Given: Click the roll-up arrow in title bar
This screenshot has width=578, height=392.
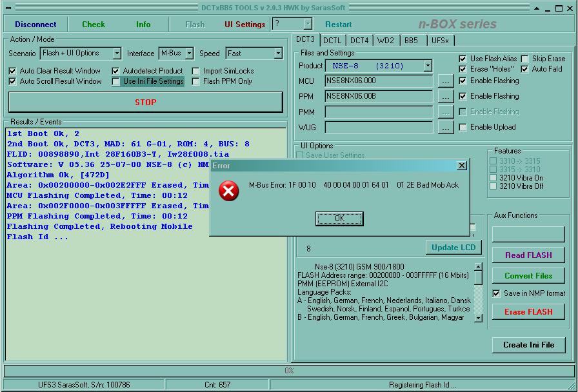Looking at the screenshot, I should pyautogui.click(x=537, y=8).
